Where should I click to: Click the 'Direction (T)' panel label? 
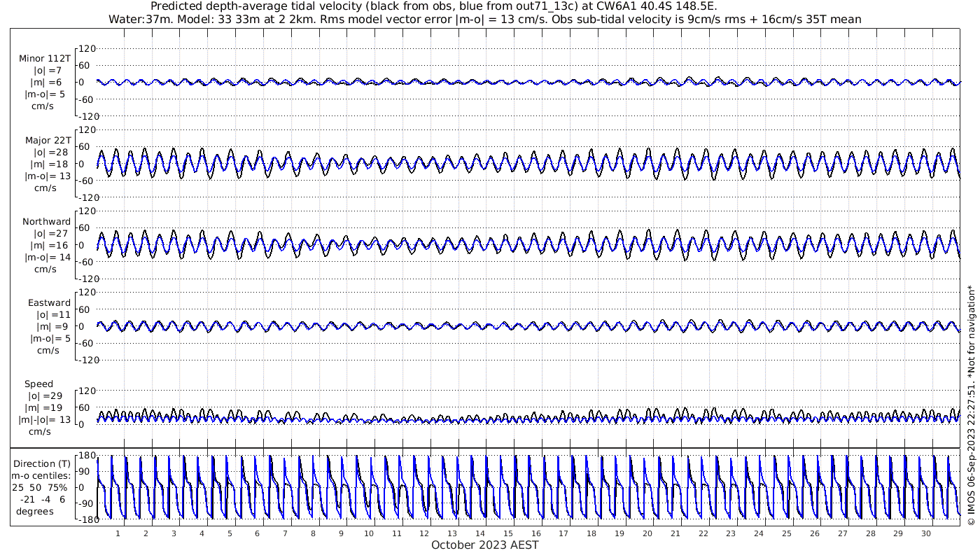42,463
